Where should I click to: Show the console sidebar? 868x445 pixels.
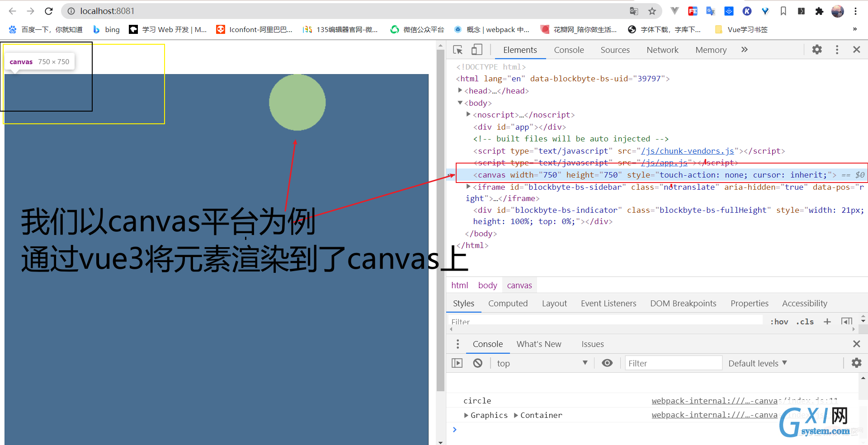[x=457, y=363]
